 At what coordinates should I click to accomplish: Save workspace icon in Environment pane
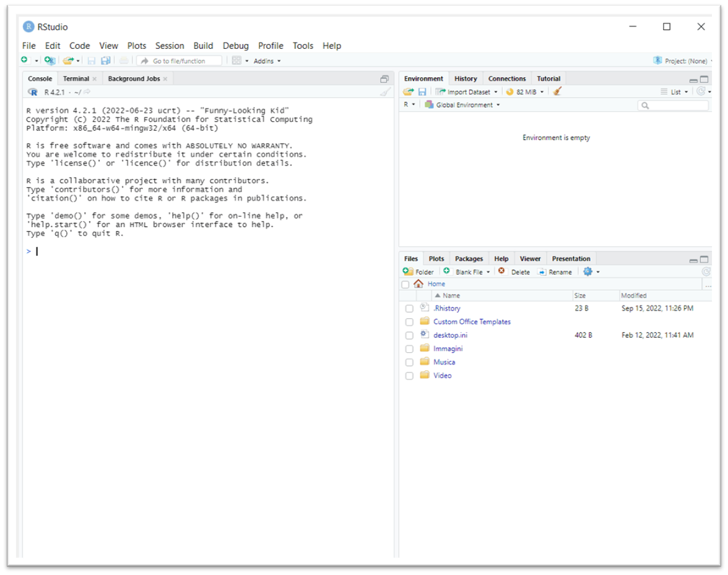[422, 92]
